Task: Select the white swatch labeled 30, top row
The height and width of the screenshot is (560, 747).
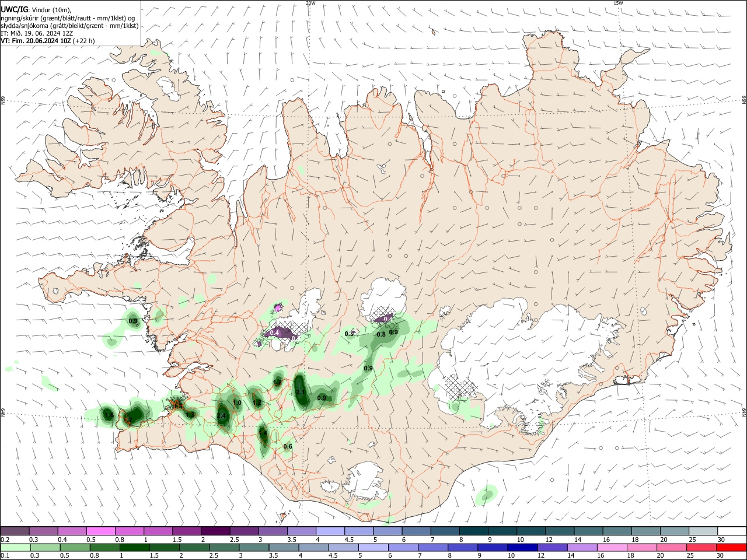Action: click(x=731, y=531)
